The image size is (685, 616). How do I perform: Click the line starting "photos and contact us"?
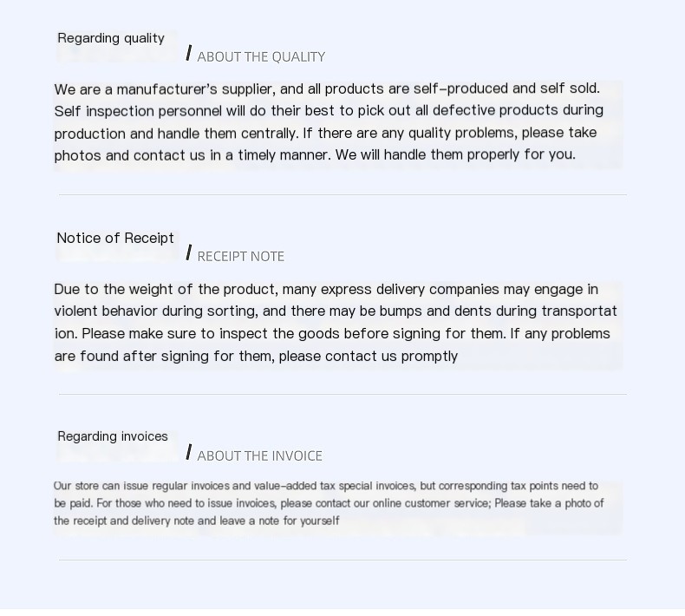pos(314,155)
